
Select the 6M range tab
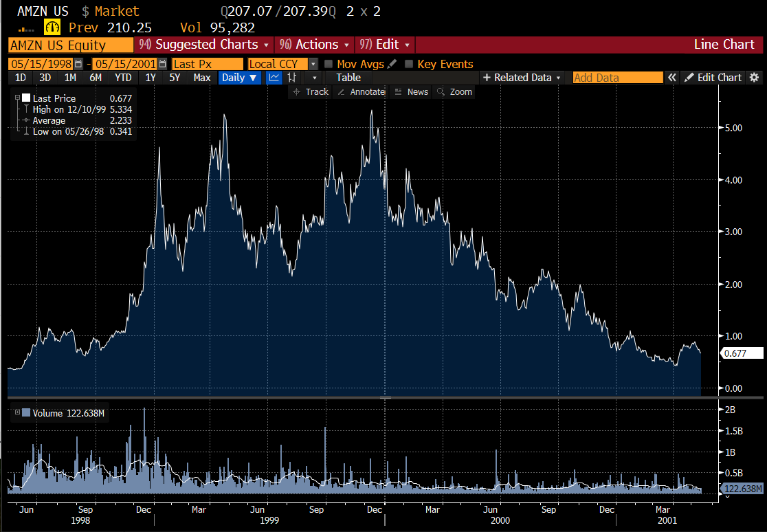pyautogui.click(x=96, y=78)
